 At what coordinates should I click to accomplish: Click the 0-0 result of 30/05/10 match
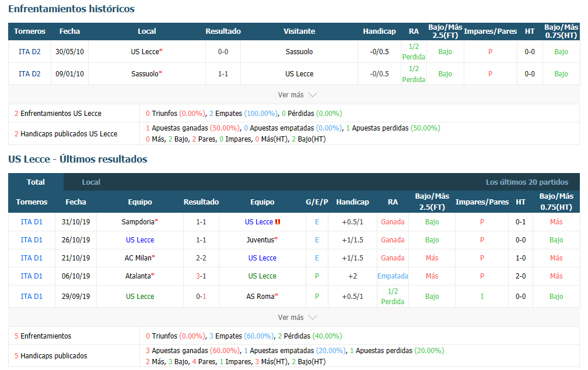click(x=223, y=52)
